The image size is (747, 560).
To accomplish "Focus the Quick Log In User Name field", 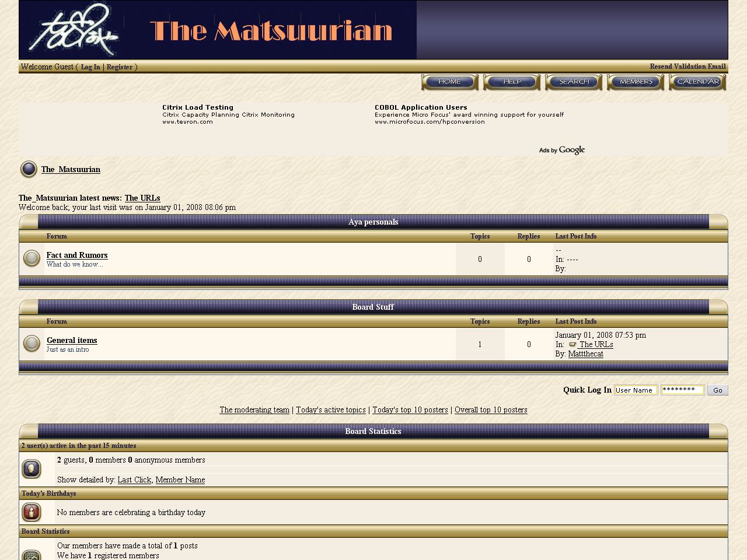I will pos(636,390).
